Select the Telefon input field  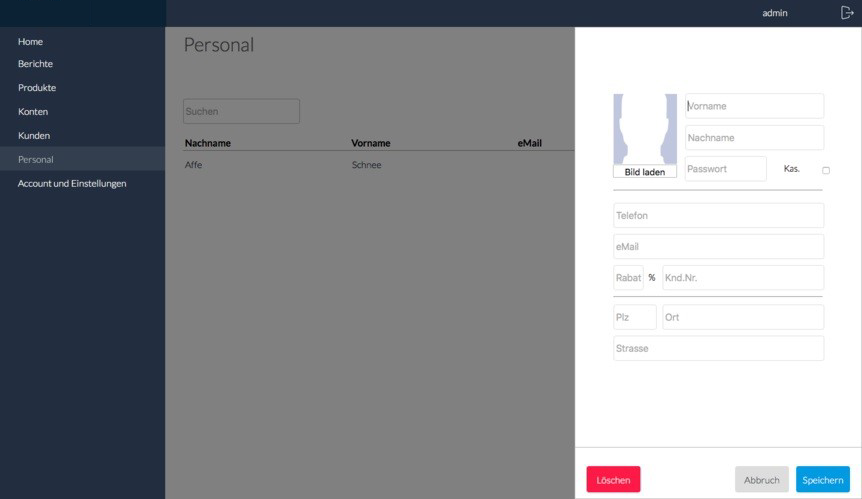coord(719,215)
